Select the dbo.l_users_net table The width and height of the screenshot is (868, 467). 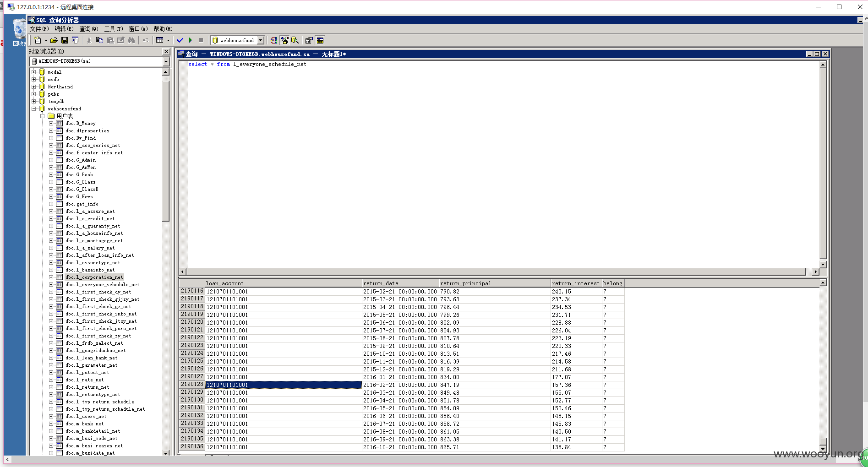click(86, 417)
